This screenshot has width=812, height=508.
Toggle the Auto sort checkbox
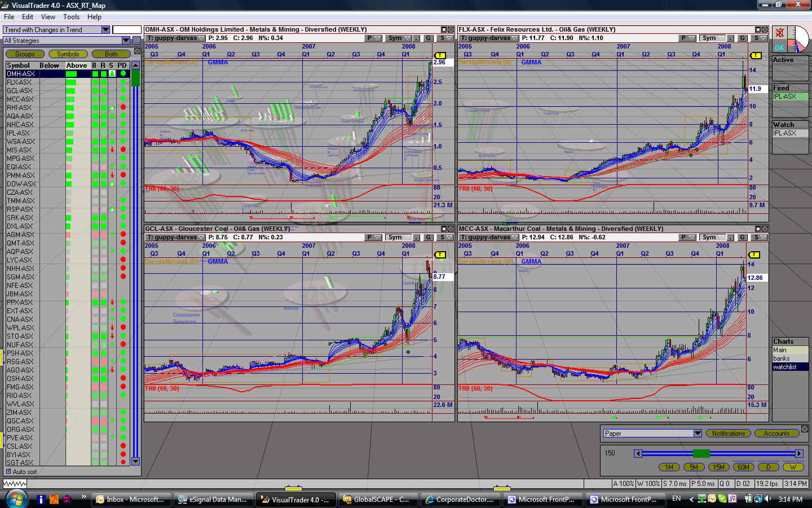[8, 471]
